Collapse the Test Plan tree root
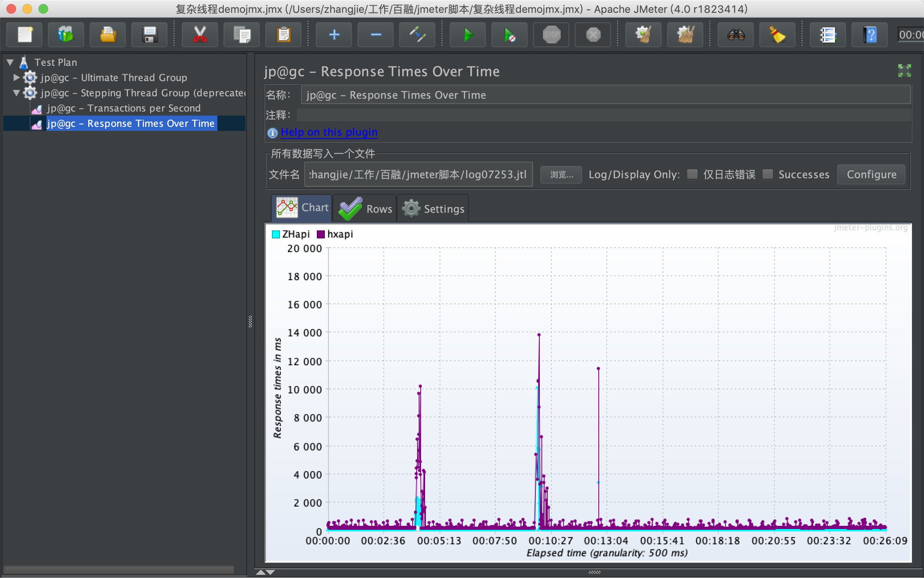The image size is (924, 578). coord(10,62)
